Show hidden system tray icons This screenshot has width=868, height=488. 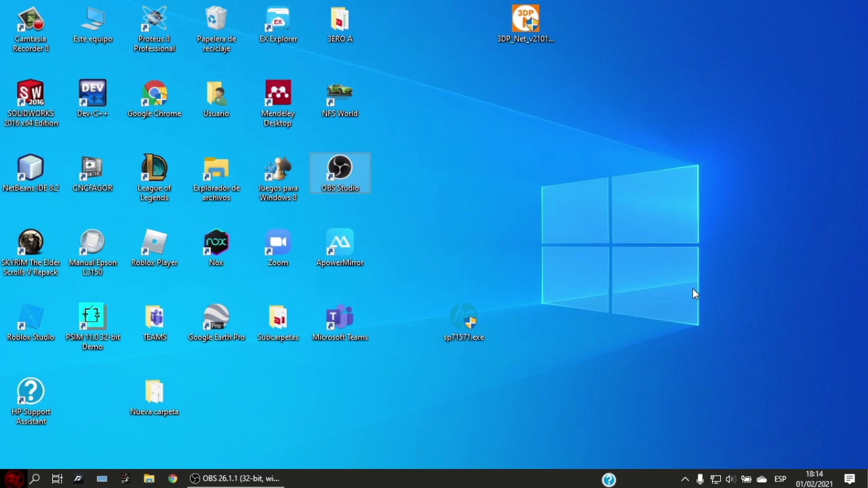pos(685,479)
